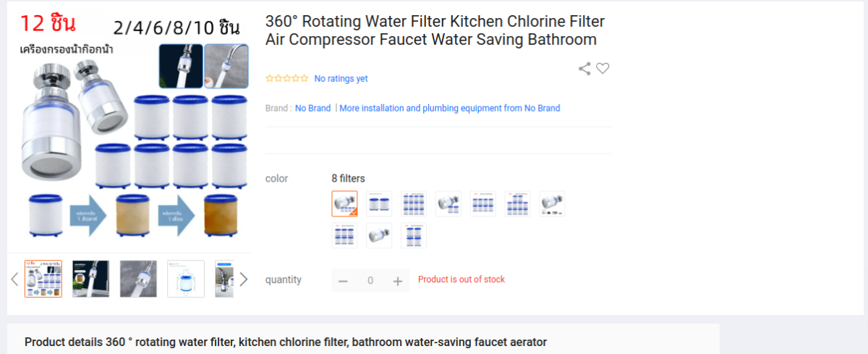Increase quantity with plus button
868x354 pixels.
[397, 281]
